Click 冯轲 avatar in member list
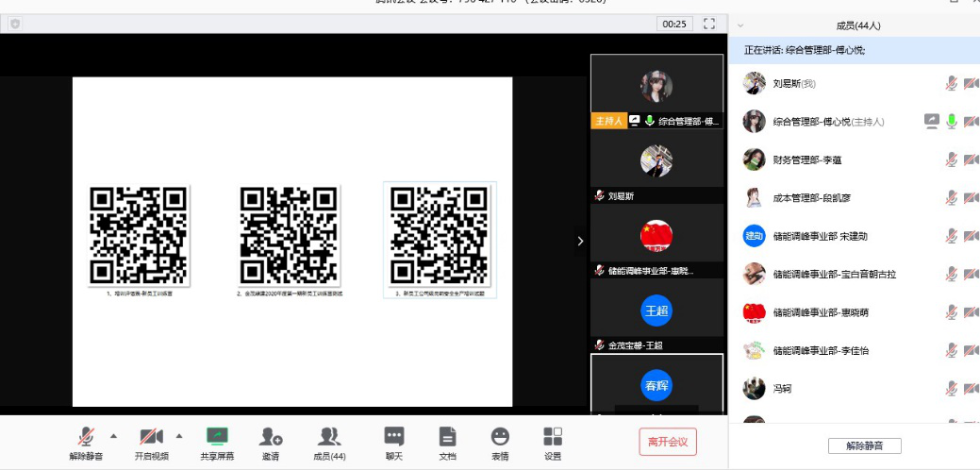 pyautogui.click(x=755, y=388)
